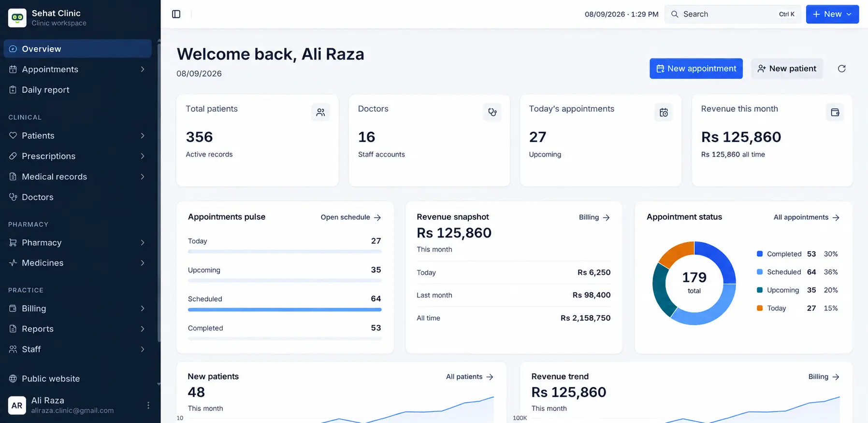
Task: Click the Medical records file icon
Action: 13,177
